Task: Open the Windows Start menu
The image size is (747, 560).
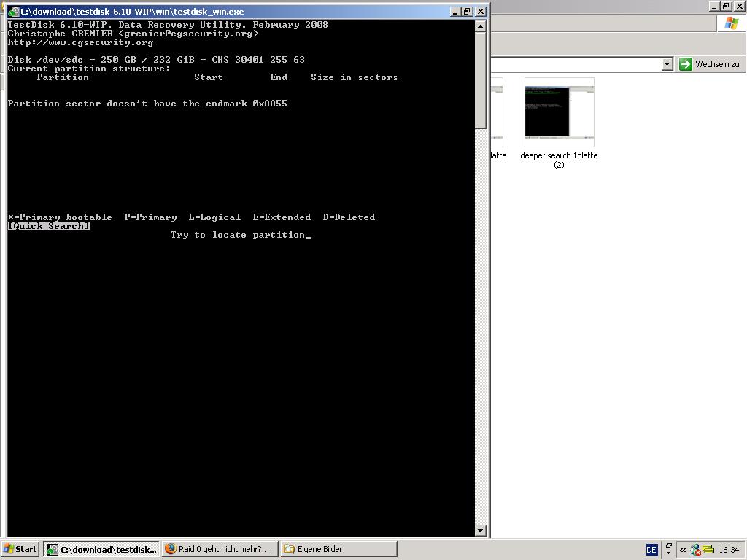Action: pyautogui.click(x=20, y=549)
